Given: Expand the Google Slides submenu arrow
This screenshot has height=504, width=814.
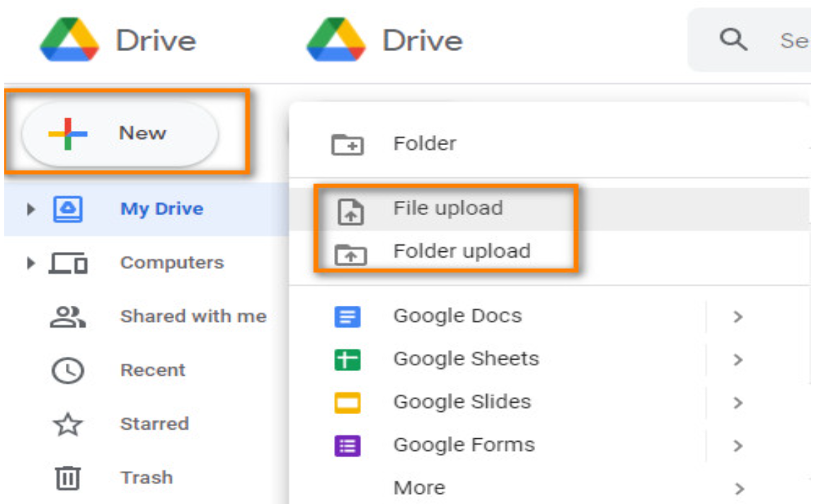Looking at the screenshot, I should click(738, 403).
